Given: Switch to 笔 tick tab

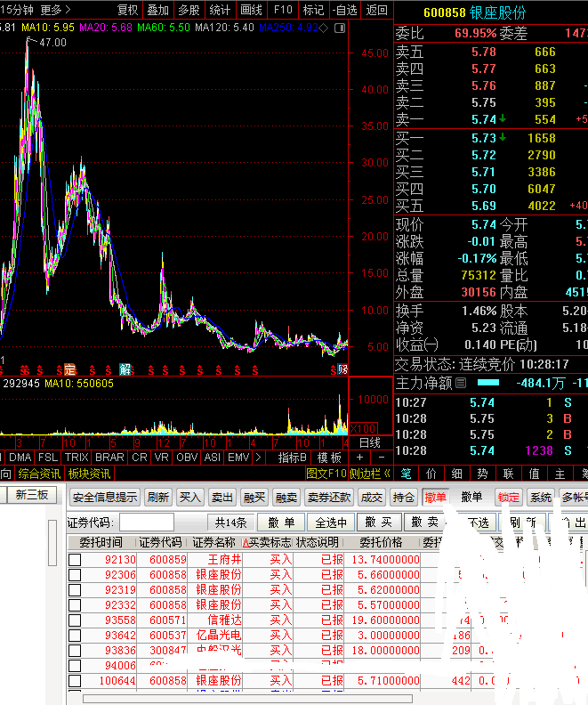Looking at the screenshot, I should [x=406, y=474].
